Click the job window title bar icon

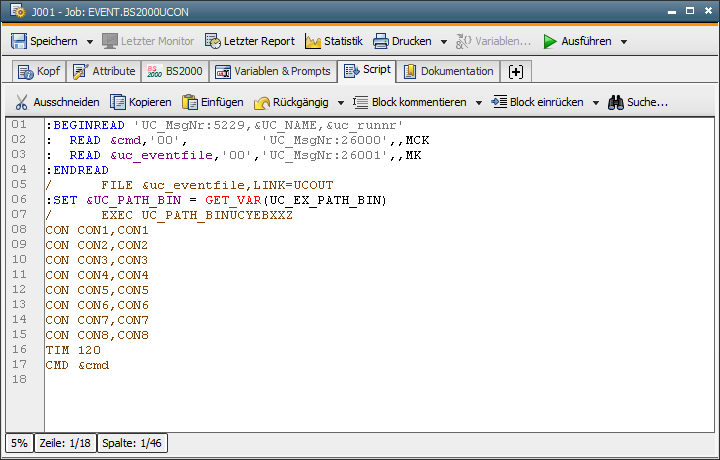coord(18,11)
